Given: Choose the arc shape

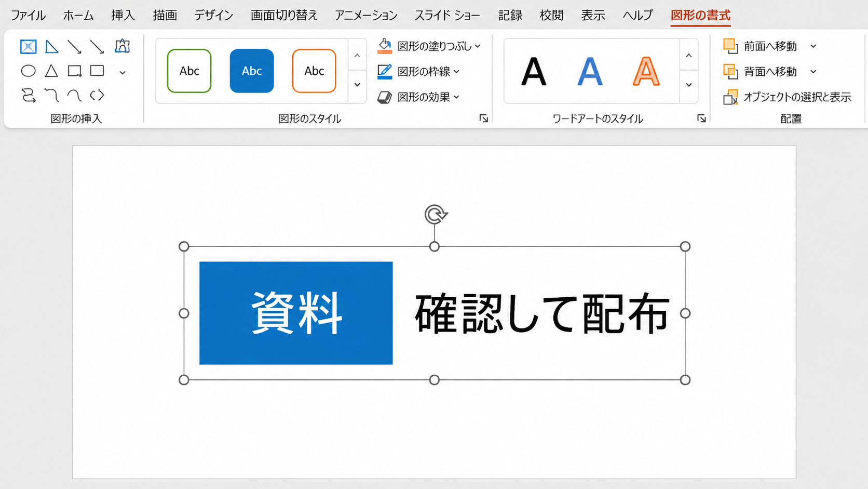Looking at the screenshot, I should (x=74, y=95).
